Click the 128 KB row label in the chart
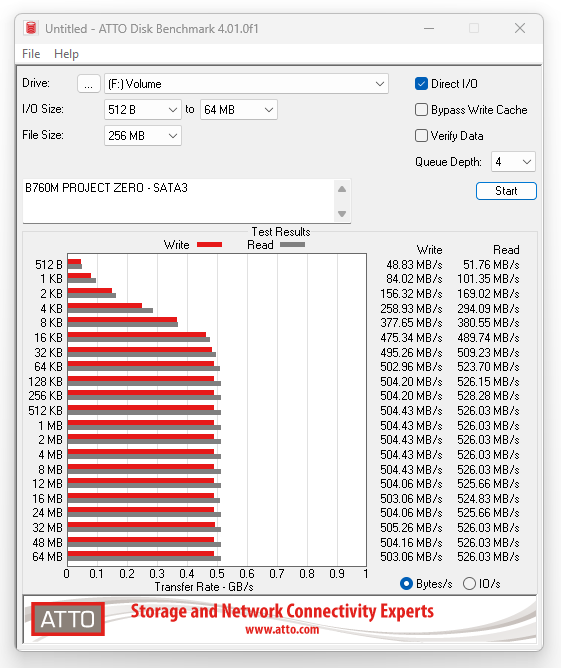The width and height of the screenshot is (561, 668). (x=46, y=381)
